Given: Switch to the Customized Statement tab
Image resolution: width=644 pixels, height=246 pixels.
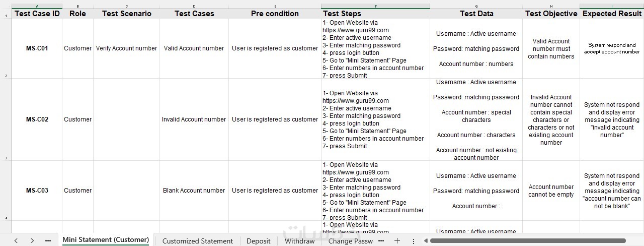Looking at the screenshot, I should [197, 241].
